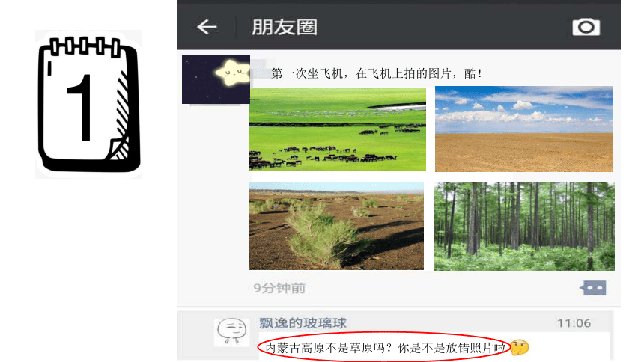Click the calendar icon with number 1
The image size is (644, 362).
click(88, 104)
